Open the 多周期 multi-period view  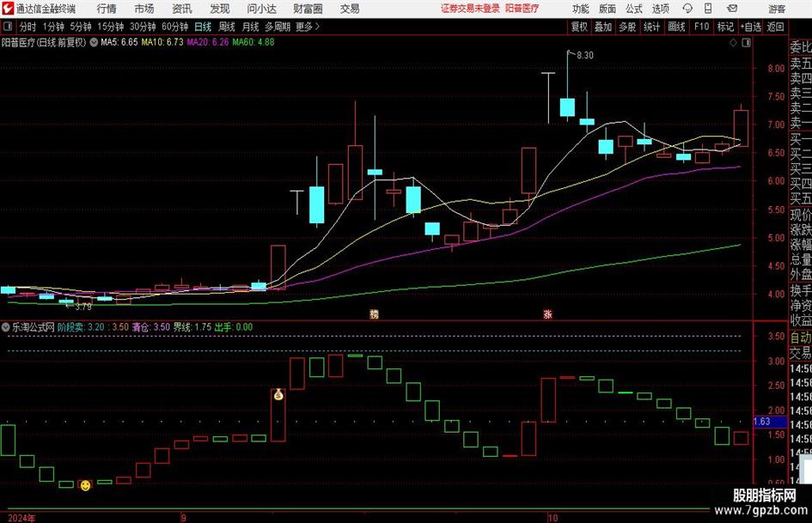[278, 27]
